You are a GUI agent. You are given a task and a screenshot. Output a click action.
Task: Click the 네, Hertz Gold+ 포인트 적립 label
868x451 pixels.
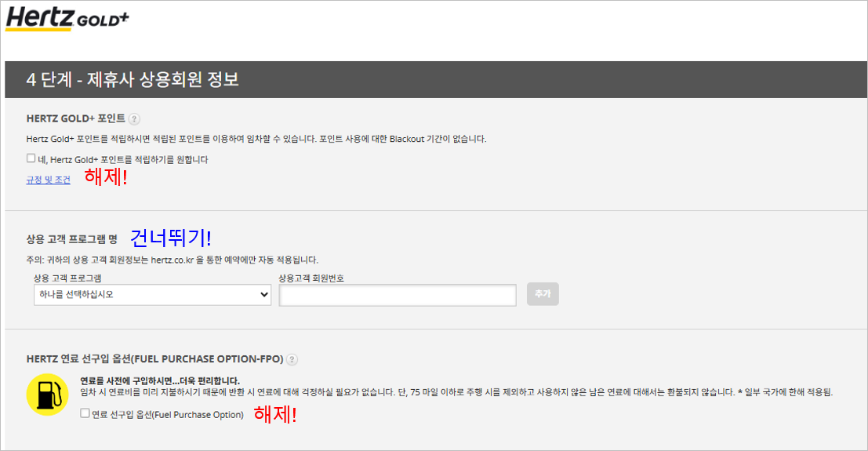tap(123, 159)
